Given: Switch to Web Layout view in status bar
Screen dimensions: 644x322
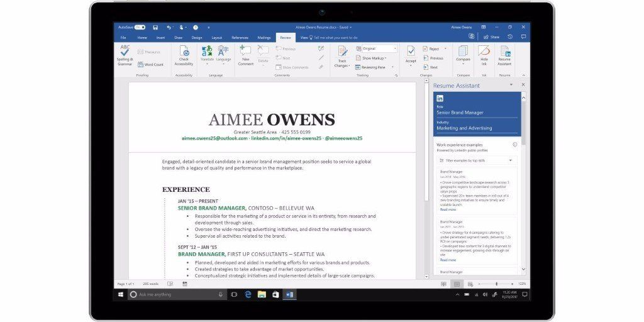Looking at the screenshot, I should [x=470, y=284].
